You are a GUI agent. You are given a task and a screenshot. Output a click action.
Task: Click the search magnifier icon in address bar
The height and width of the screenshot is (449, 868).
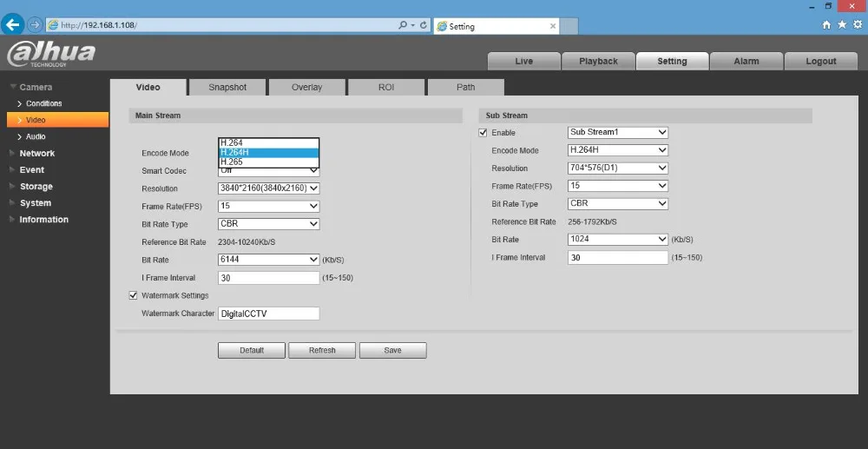point(403,25)
